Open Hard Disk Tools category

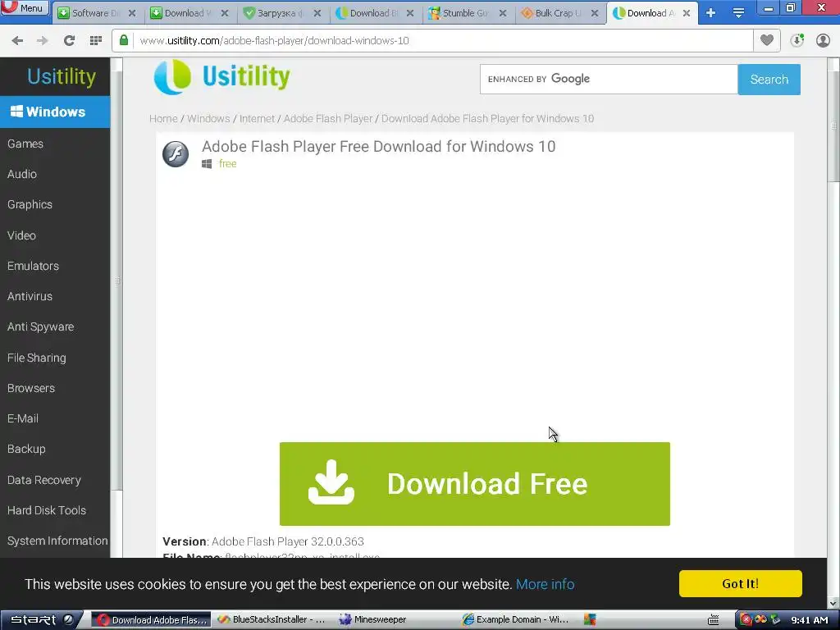[x=46, y=510]
